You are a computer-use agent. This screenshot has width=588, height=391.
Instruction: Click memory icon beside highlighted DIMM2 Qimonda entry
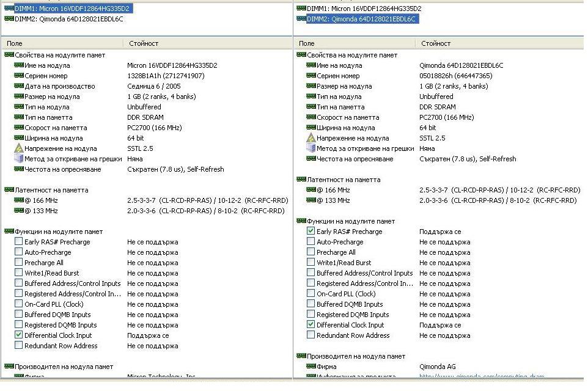pos(301,18)
